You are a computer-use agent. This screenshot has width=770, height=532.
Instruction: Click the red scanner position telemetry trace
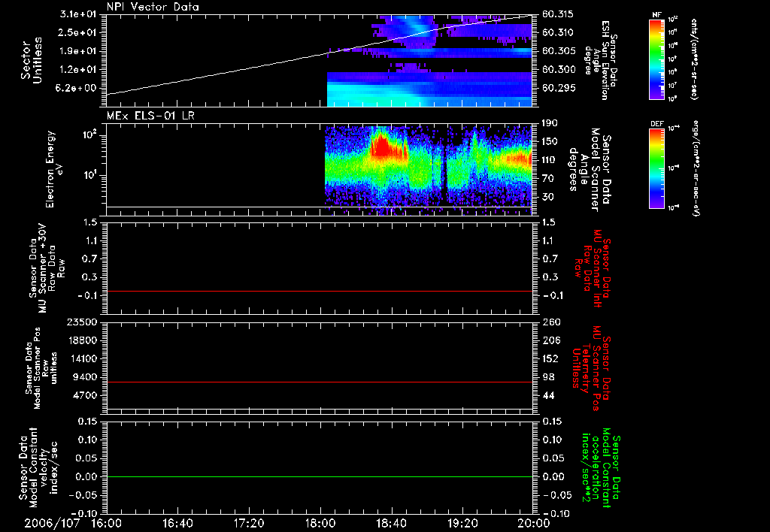[320, 382]
